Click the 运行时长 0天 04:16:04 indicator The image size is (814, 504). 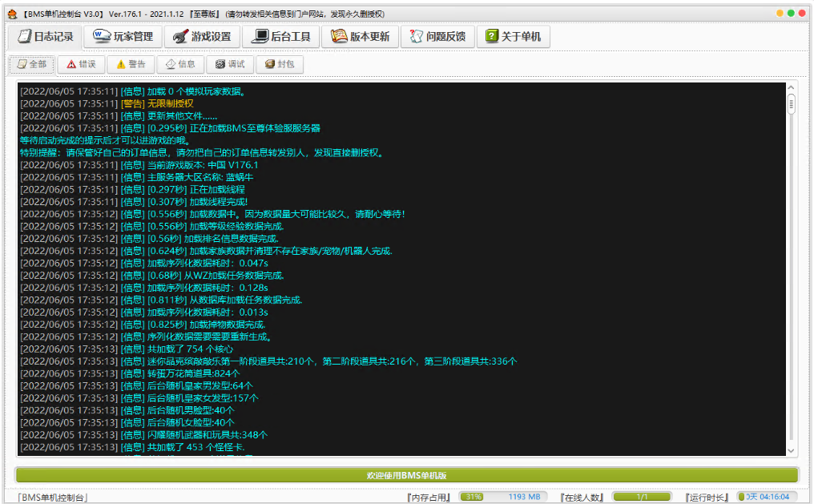click(x=766, y=497)
